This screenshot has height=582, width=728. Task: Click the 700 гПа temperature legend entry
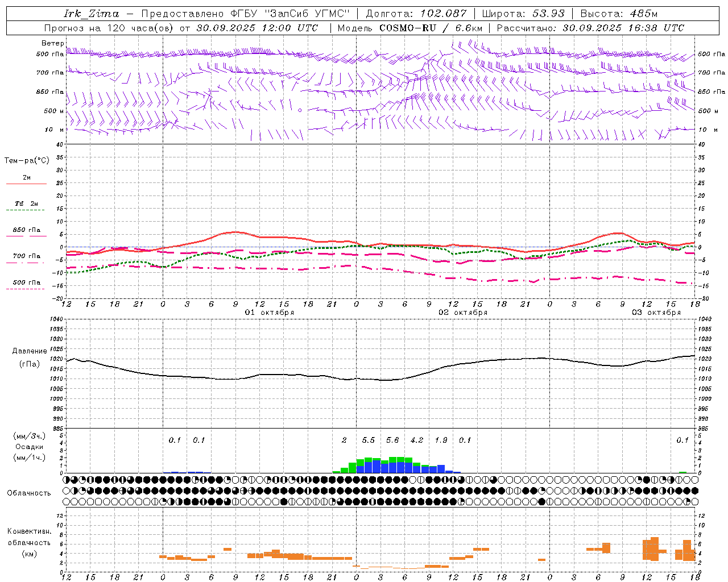pos(27,256)
